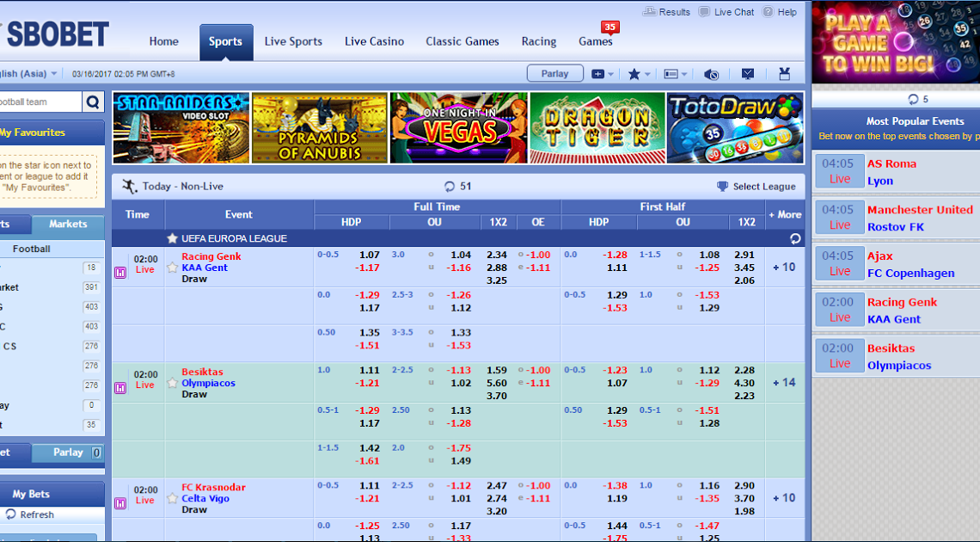The image size is (980, 542).
Task: Click the Parlay button in toolbar
Action: pyautogui.click(x=555, y=74)
